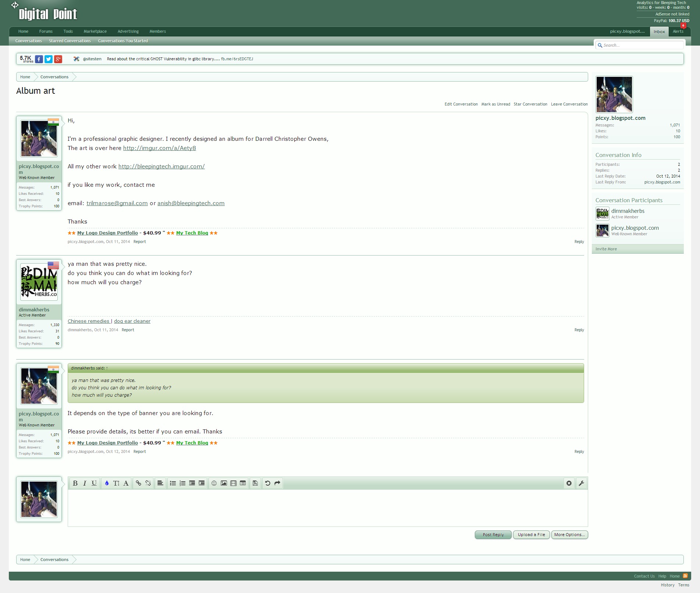Open the RSS feed icon in footer

point(685,576)
